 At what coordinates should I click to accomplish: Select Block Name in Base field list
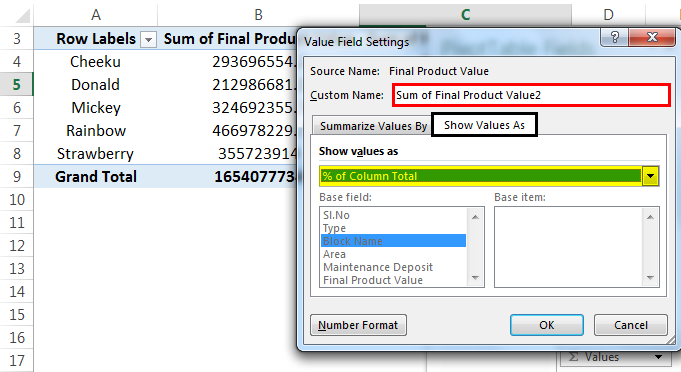pos(393,241)
